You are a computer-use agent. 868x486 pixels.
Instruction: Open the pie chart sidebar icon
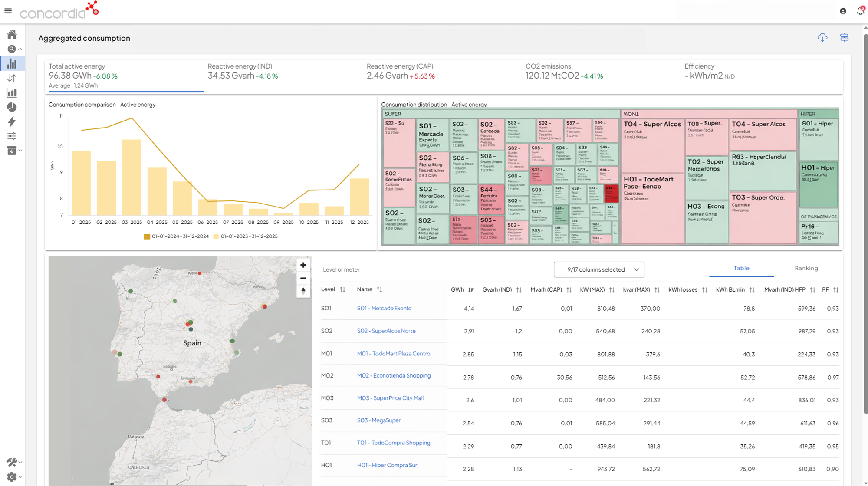[x=12, y=107]
